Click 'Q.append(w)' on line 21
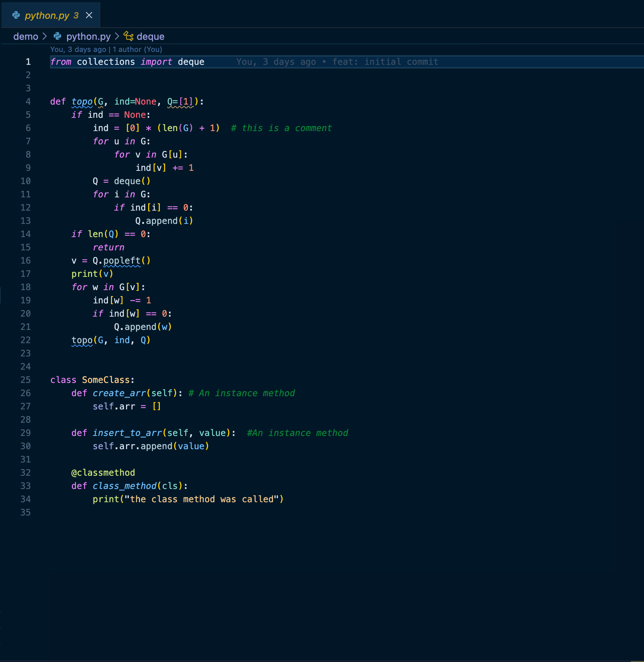 coord(143,327)
